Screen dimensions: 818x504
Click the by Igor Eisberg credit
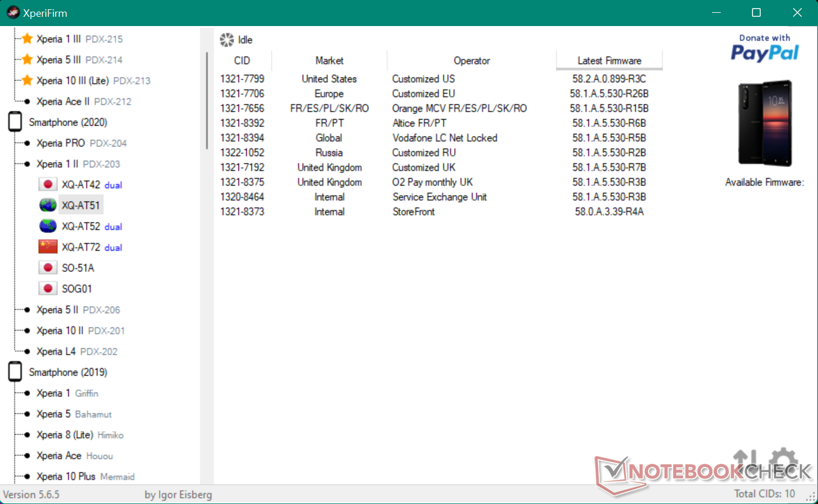click(x=178, y=494)
